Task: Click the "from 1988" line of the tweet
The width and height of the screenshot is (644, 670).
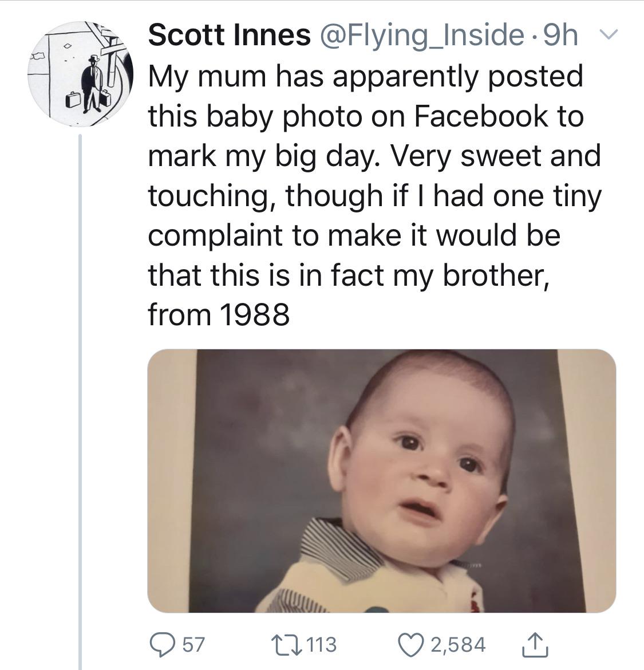Action: 219,314
